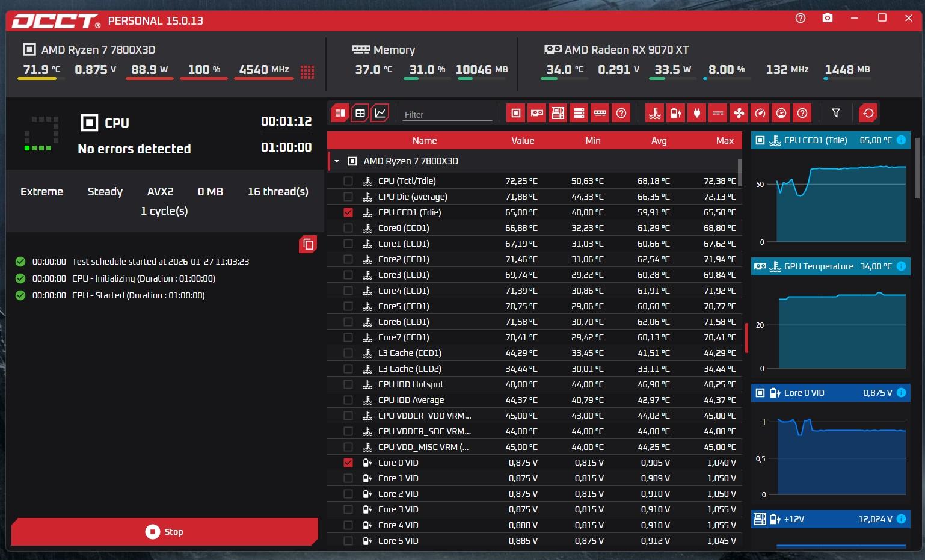Click the info icon on GPU Temperature graph

pyautogui.click(x=901, y=266)
